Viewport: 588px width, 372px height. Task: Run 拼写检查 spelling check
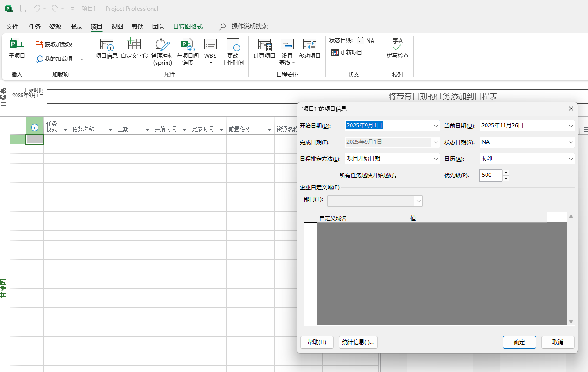click(x=398, y=49)
